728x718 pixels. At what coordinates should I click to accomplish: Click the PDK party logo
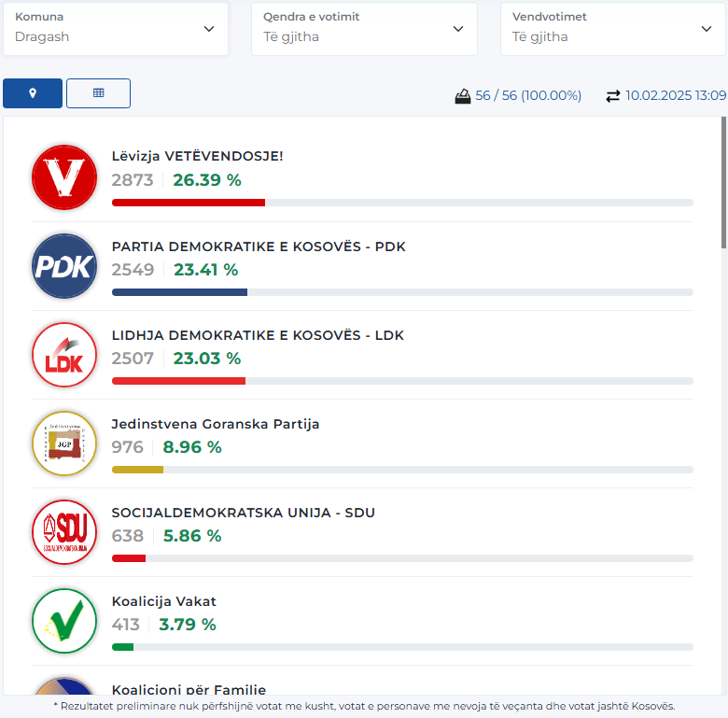(64, 266)
